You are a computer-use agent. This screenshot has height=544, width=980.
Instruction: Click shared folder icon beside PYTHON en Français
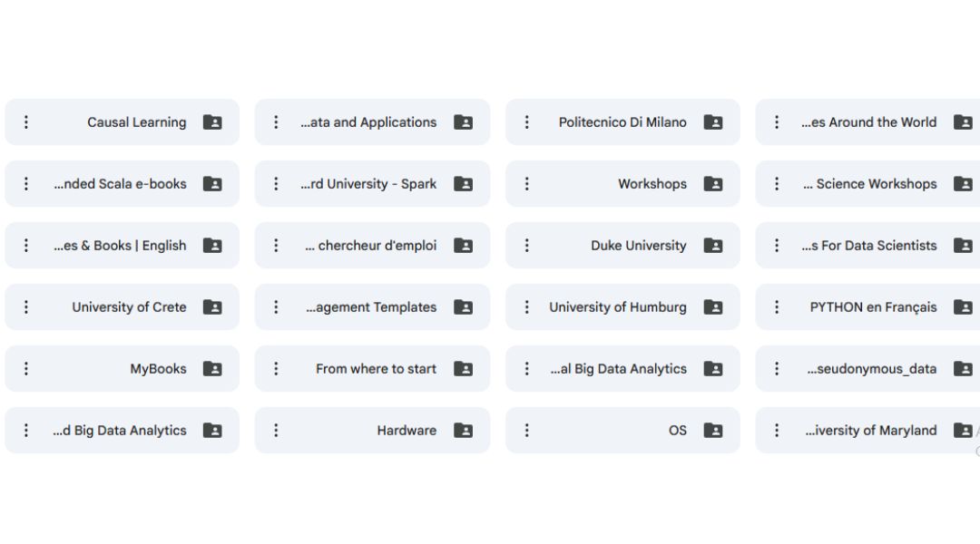coord(963,307)
